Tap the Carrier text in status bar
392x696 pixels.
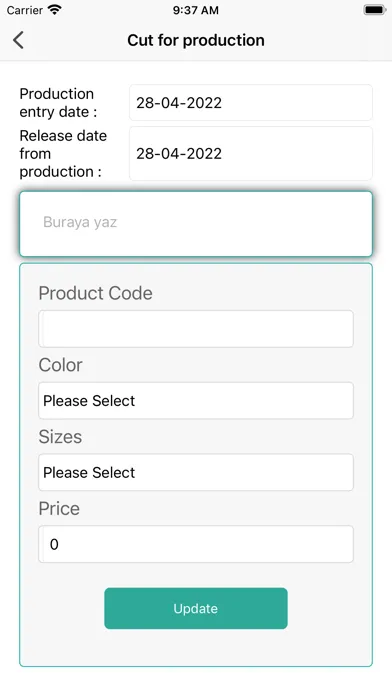click(x=25, y=10)
